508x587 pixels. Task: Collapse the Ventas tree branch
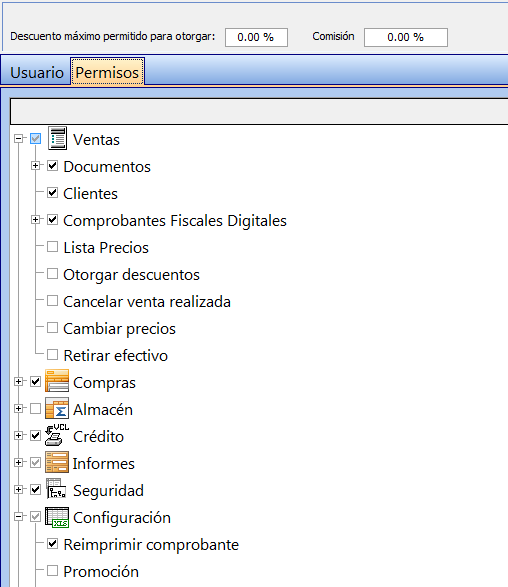18,139
